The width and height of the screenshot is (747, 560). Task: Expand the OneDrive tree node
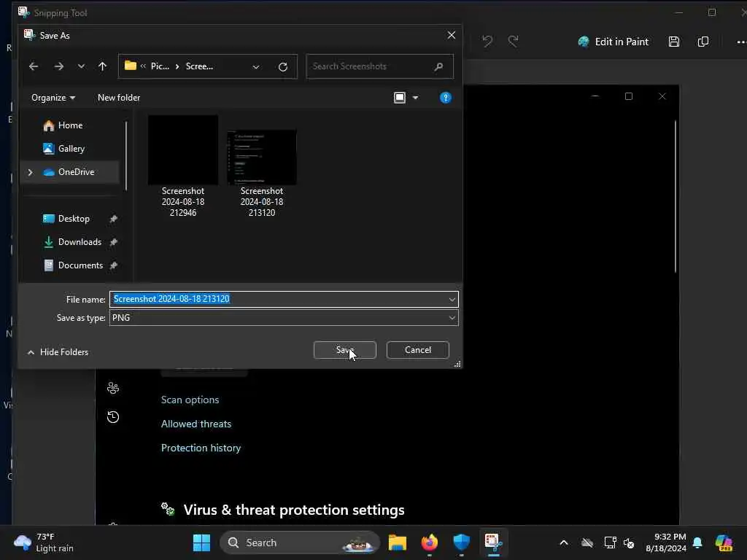(x=31, y=172)
